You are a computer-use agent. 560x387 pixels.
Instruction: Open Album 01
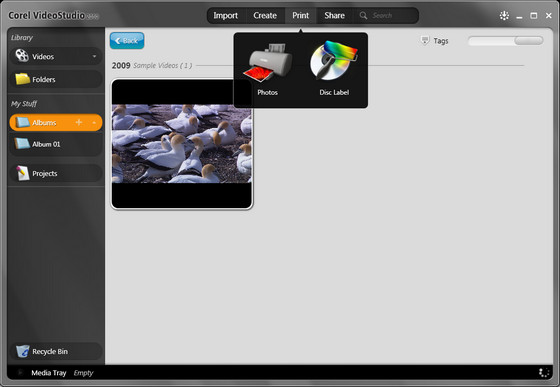(x=56, y=144)
